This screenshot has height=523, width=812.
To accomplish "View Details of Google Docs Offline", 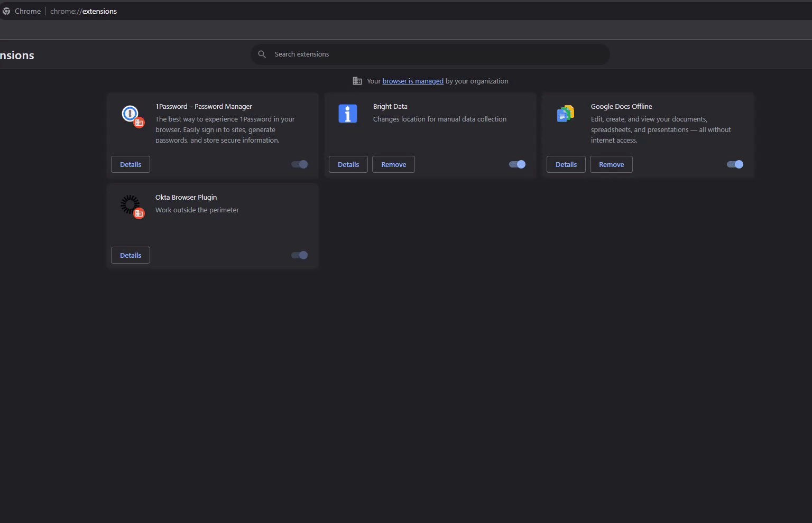I will pos(566,164).
